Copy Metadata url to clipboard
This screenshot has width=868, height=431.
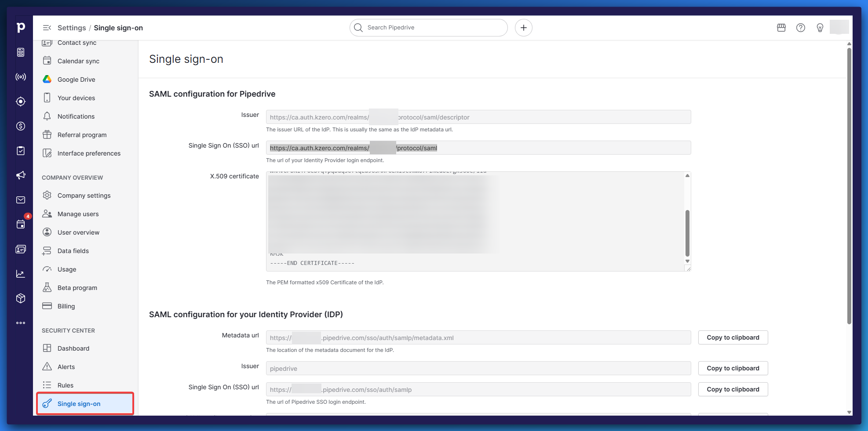click(x=733, y=337)
